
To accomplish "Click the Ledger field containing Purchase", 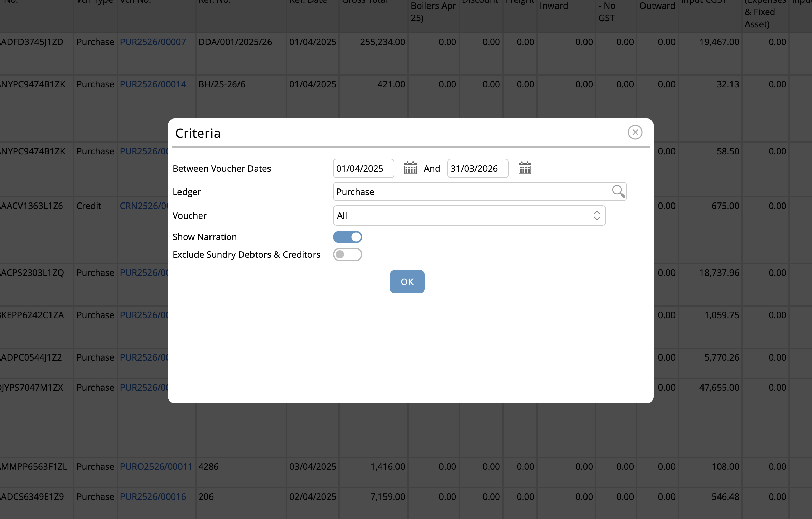I will [480, 192].
